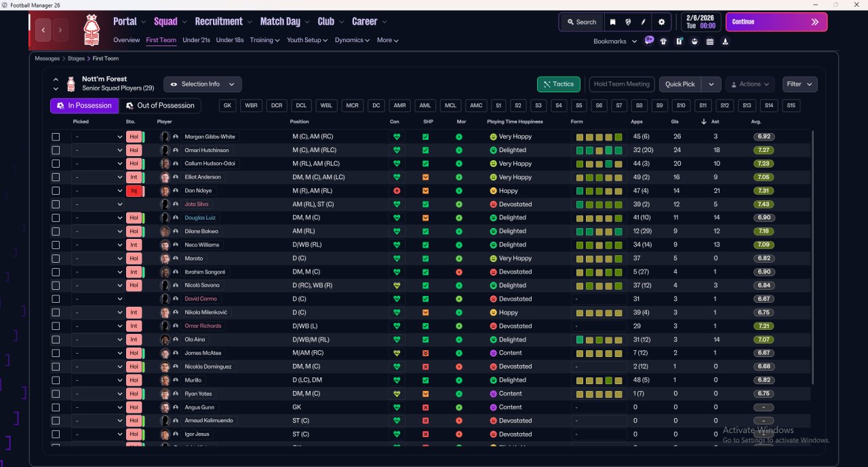Tick the checkbox for Morgan Gibbs-White
Image resolution: width=868 pixels, height=467 pixels.
tap(56, 136)
